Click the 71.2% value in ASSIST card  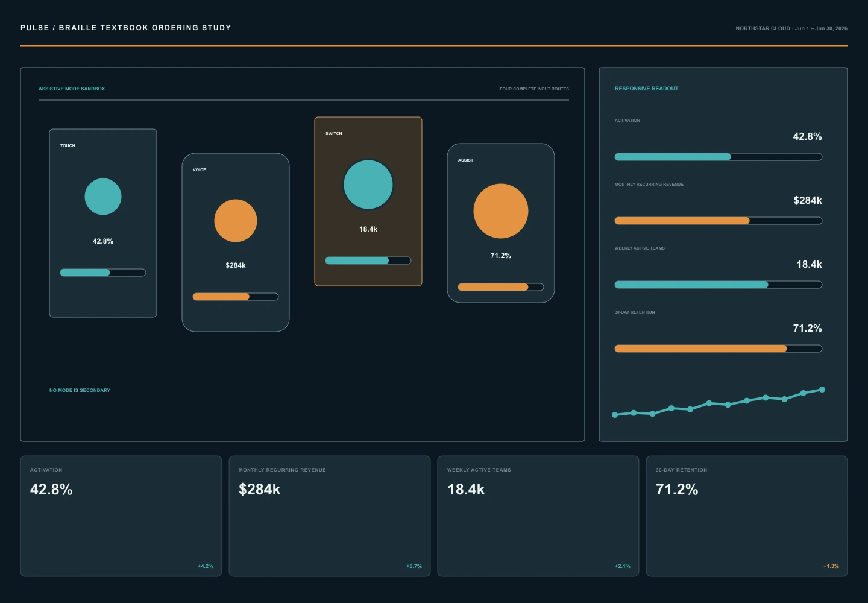[x=501, y=256]
